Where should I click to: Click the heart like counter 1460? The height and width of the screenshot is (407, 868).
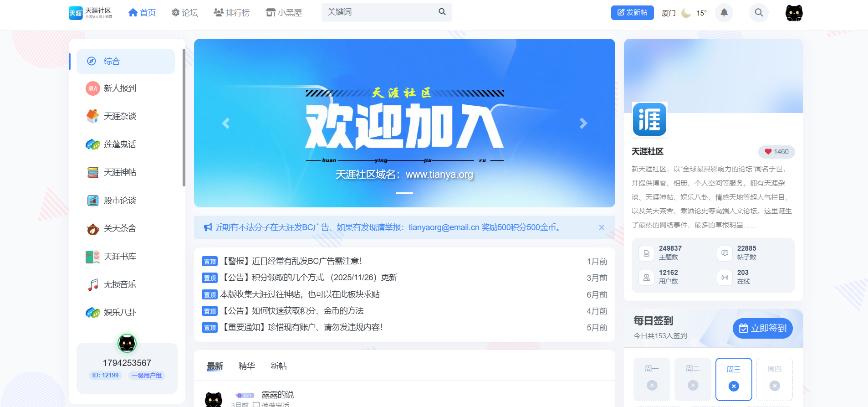click(x=776, y=152)
